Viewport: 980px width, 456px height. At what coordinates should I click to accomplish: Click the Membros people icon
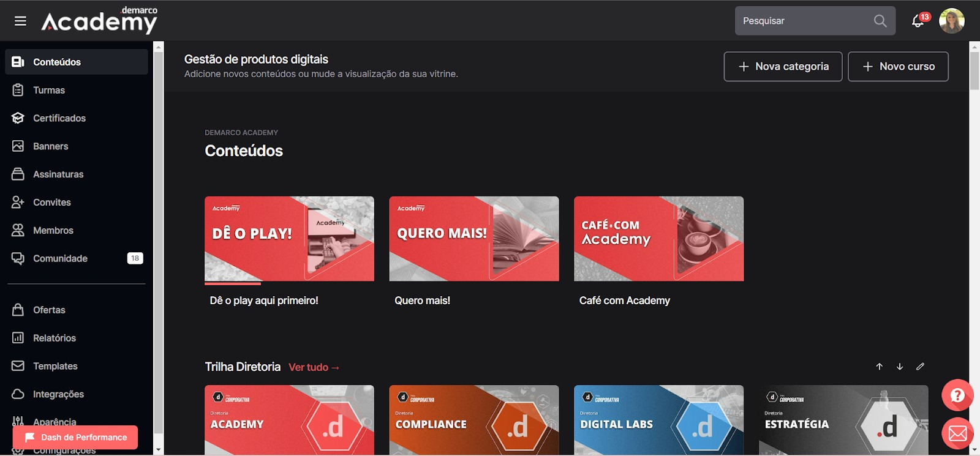point(18,230)
